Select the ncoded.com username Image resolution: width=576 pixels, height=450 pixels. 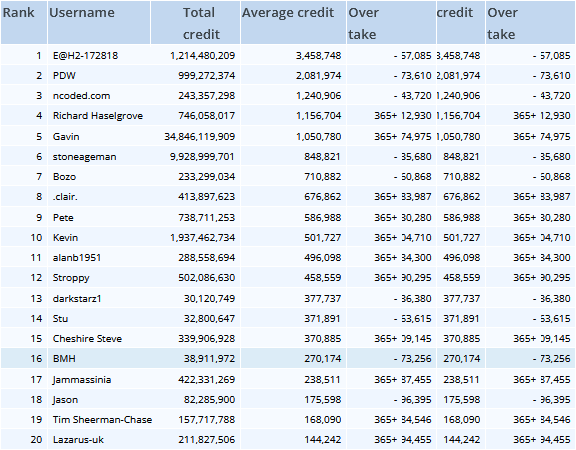pyautogui.click(x=81, y=96)
